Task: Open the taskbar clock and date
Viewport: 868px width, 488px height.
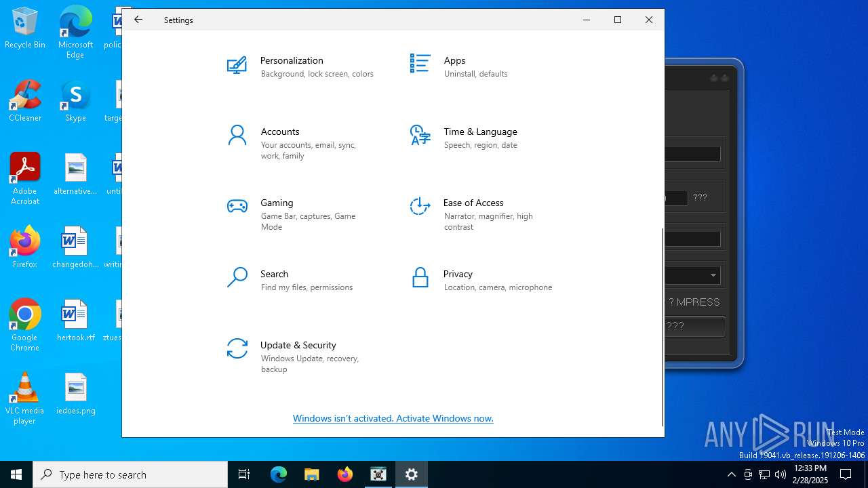Action: [x=810, y=474]
